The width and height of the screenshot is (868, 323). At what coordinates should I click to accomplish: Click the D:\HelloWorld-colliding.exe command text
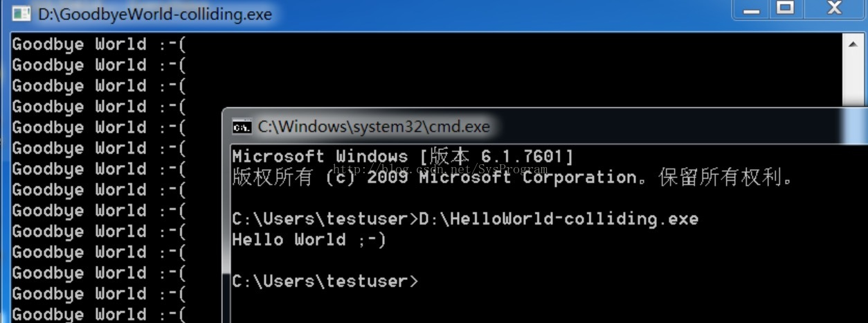pos(559,219)
